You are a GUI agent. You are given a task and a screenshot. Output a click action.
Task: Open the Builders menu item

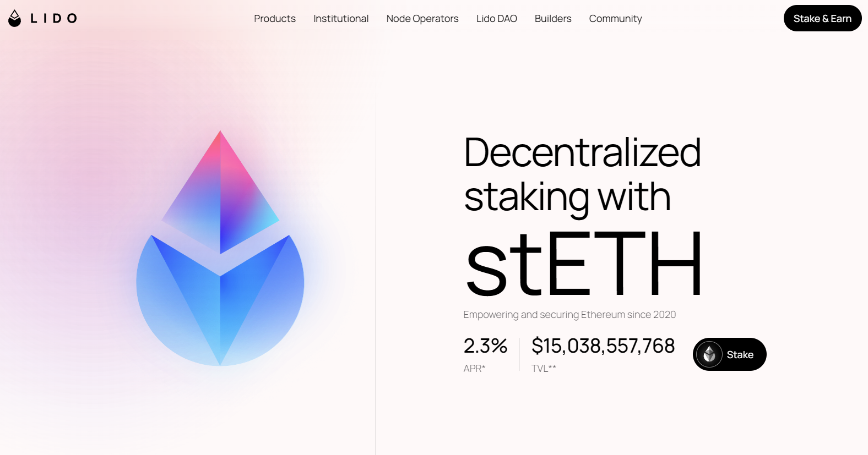(553, 19)
